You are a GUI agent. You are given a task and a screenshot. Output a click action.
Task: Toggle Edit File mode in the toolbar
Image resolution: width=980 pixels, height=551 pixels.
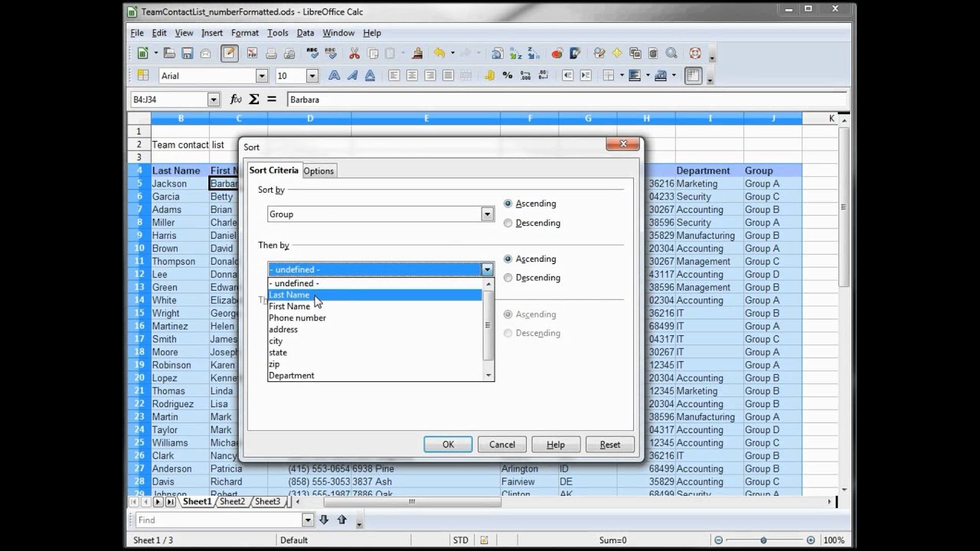click(229, 53)
